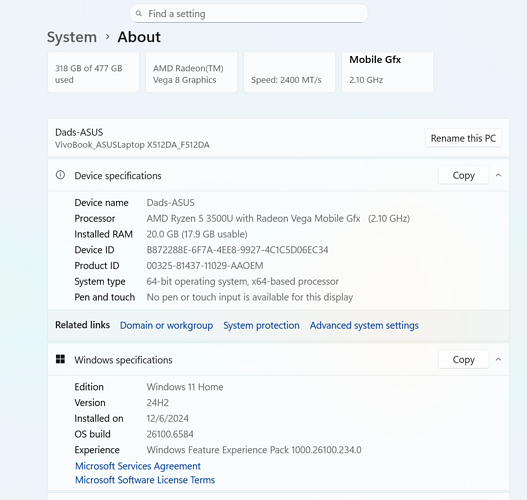Select the Dads-ASUS device name value

coord(170,203)
